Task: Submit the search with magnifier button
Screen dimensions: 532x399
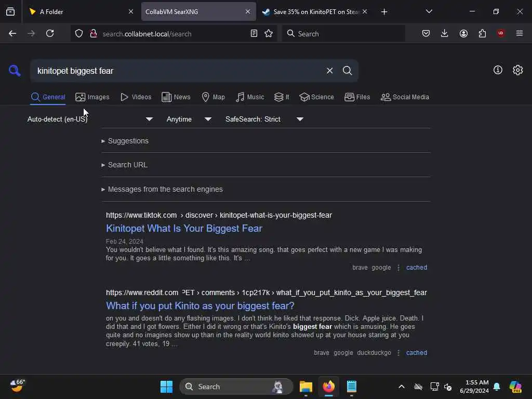Action: point(347,71)
